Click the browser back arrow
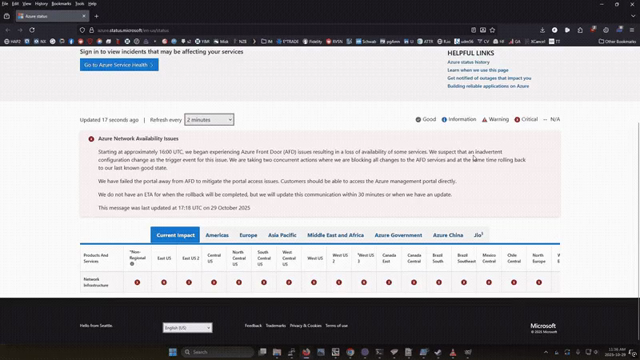The width and height of the screenshot is (640, 360). tap(8, 30)
